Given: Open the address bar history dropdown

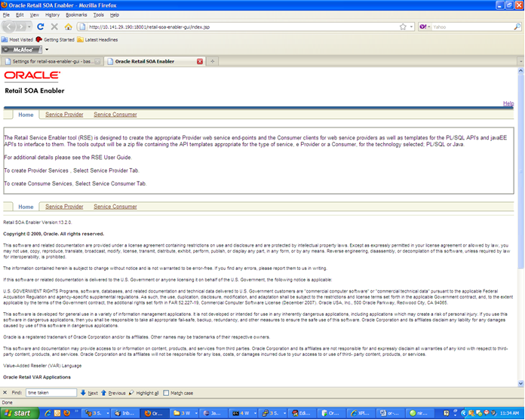Looking at the screenshot, I should (412, 27).
